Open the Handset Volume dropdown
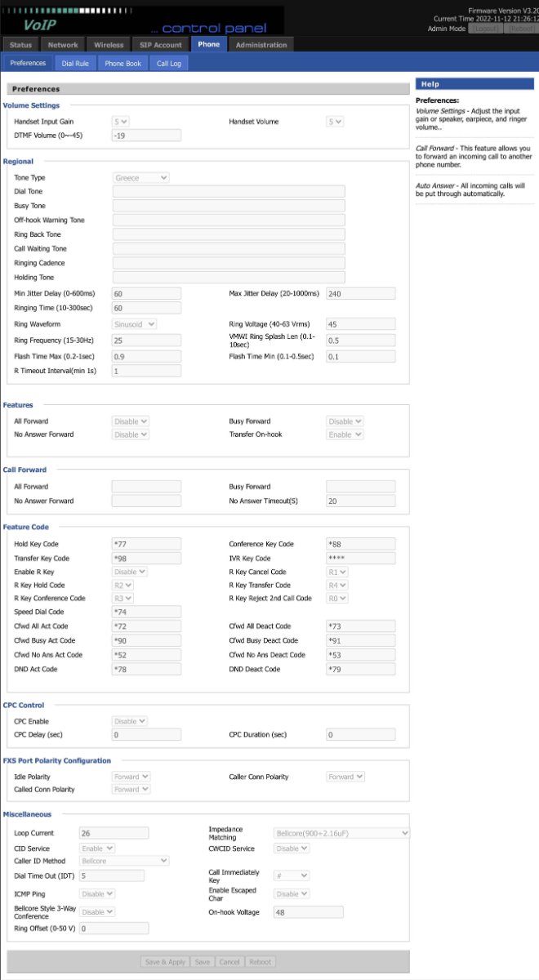The width and height of the screenshot is (539, 980). tap(335, 122)
